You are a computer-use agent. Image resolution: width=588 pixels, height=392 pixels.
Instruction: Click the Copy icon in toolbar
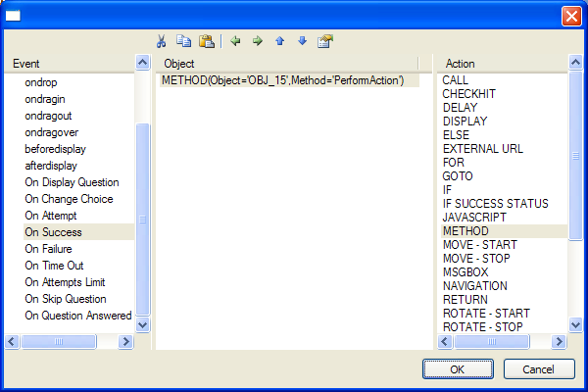click(x=184, y=41)
